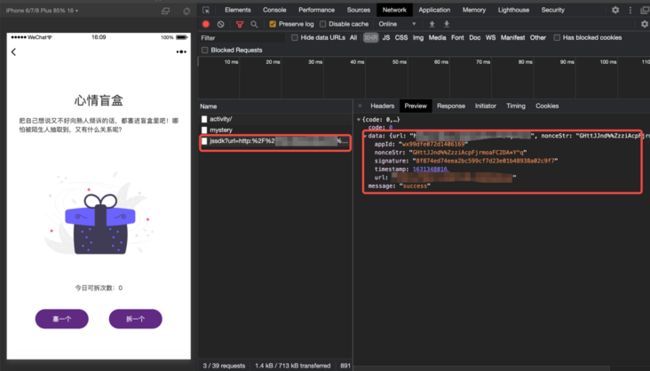Open network panel settings gear
The height and width of the screenshot is (371, 650).
645,24
